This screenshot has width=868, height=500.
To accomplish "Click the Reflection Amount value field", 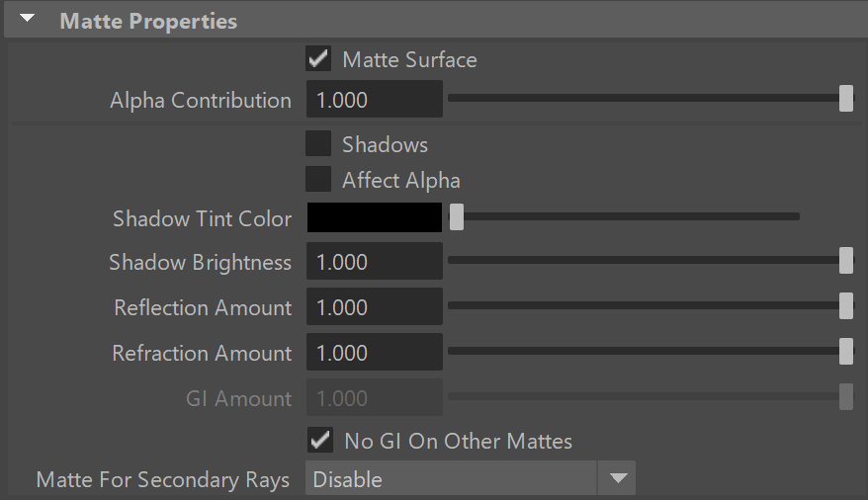I will click(375, 306).
